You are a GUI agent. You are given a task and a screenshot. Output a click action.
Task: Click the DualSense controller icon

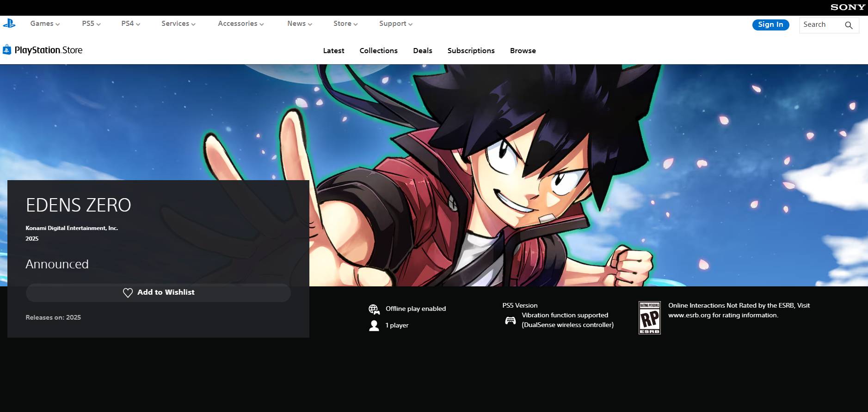coord(511,320)
